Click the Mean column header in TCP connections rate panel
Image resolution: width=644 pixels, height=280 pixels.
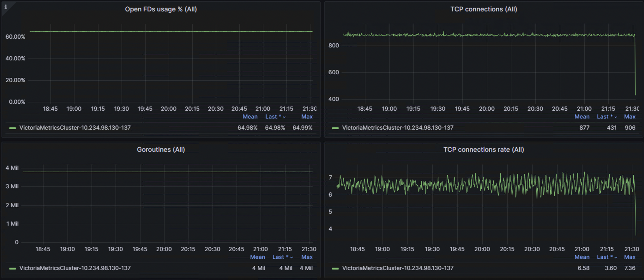pyautogui.click(x=582, y=257)
